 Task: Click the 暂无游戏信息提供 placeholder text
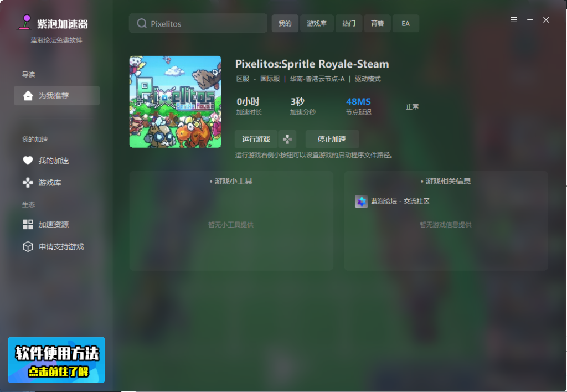[x=446, y=225]
